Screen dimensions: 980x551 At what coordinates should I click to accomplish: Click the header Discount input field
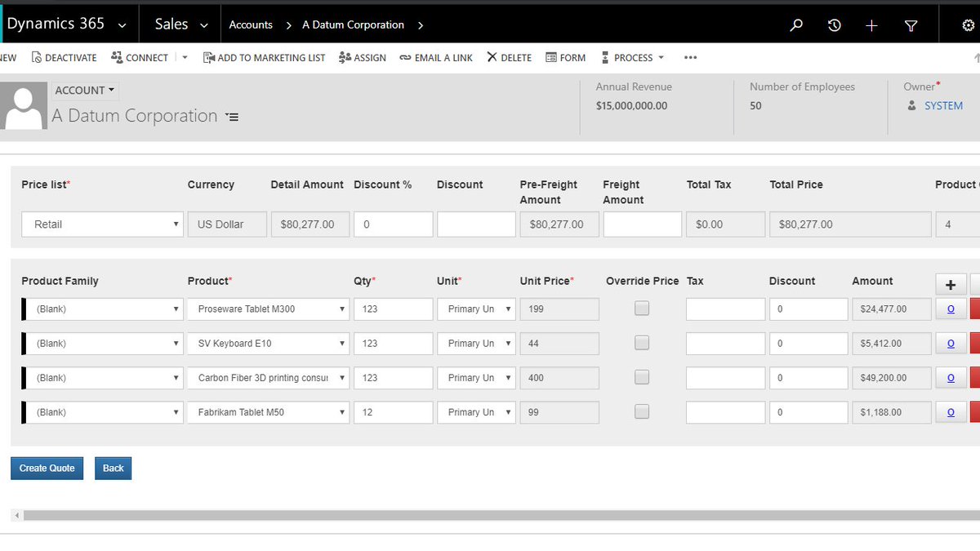coord(476,224)
